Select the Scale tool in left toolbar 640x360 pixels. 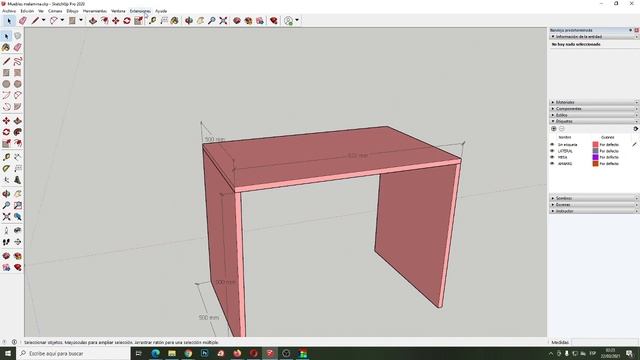tap(6, 143)
